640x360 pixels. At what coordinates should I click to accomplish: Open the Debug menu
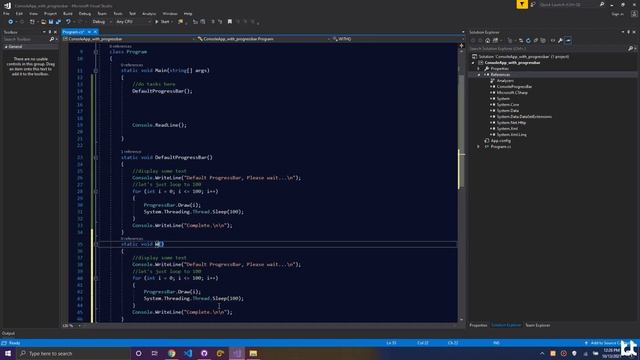click(85, 13)
